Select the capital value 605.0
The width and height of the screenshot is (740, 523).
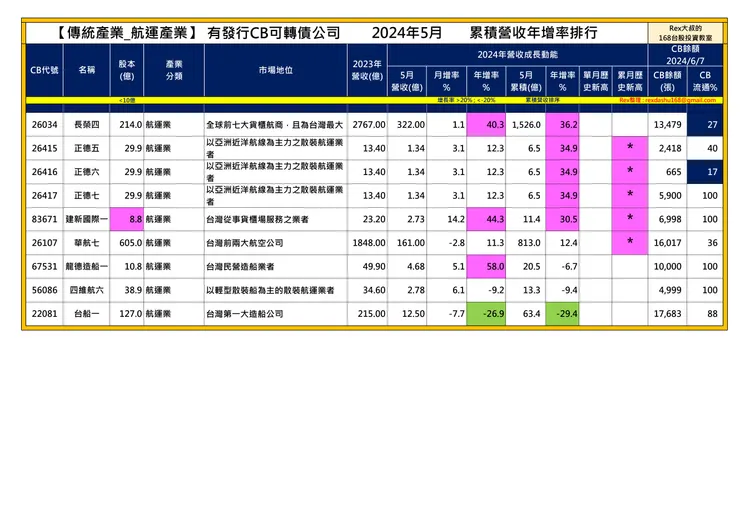(x=130, y=243)
